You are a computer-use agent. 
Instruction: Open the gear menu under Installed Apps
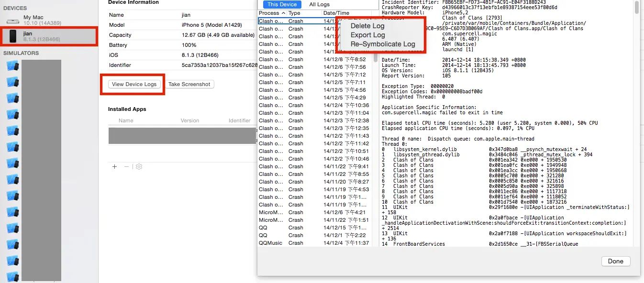139,166
